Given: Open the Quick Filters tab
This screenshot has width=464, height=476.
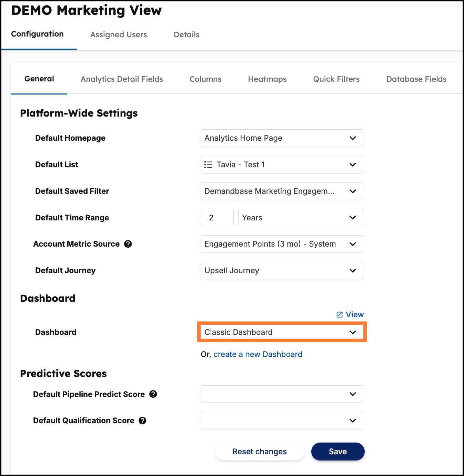Looking at the screenshot, I should [x=336, y=79].
